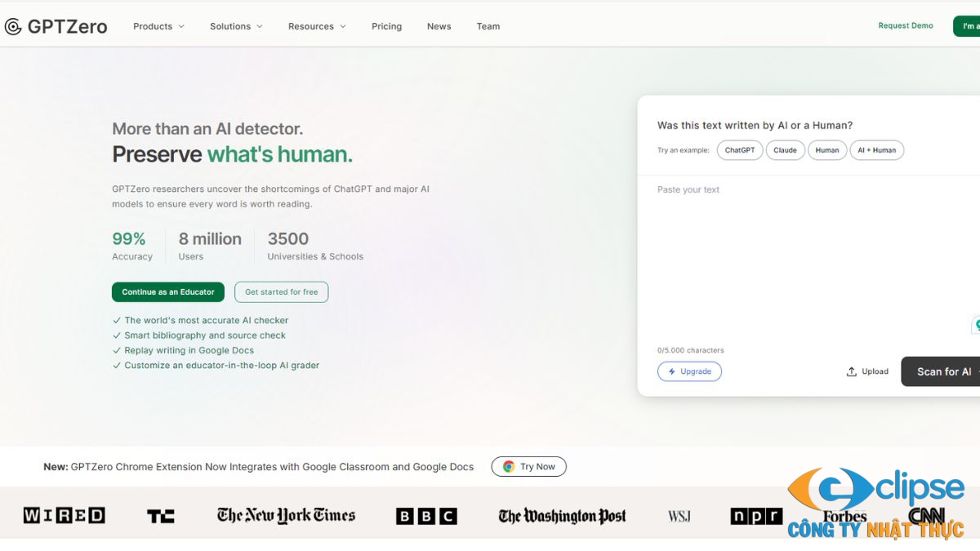Viewport: 980px width, 551px height.
Task: Select the npr logo
Action: tap(756, 516)
